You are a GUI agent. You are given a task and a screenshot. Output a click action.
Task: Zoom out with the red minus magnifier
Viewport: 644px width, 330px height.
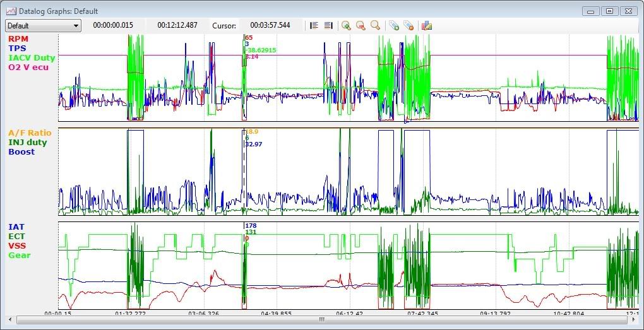pyautogui.click(x=361, y=25)
